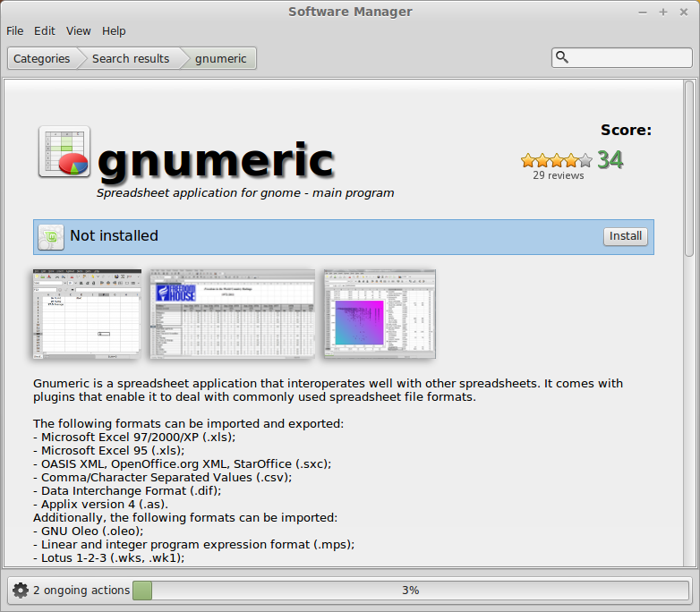This screenshot has width=700, height=612.
Task: Click the Linux Mint package status icon
Action: click(51, 236)
